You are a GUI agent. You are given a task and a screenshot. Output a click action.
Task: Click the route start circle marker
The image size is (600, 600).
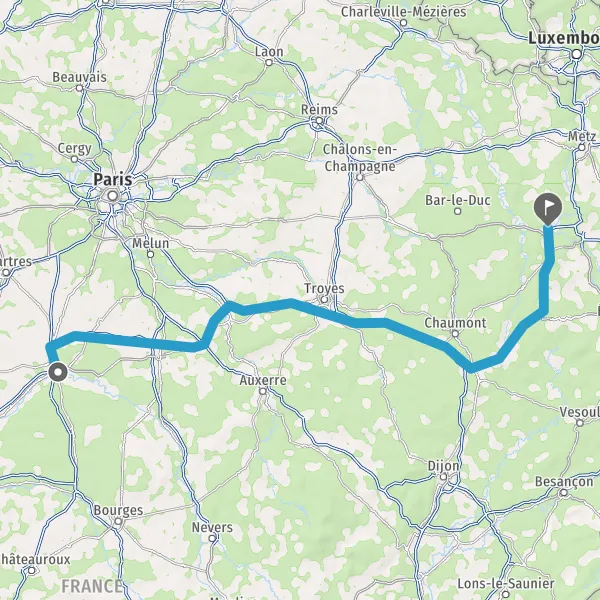(58, 372)
